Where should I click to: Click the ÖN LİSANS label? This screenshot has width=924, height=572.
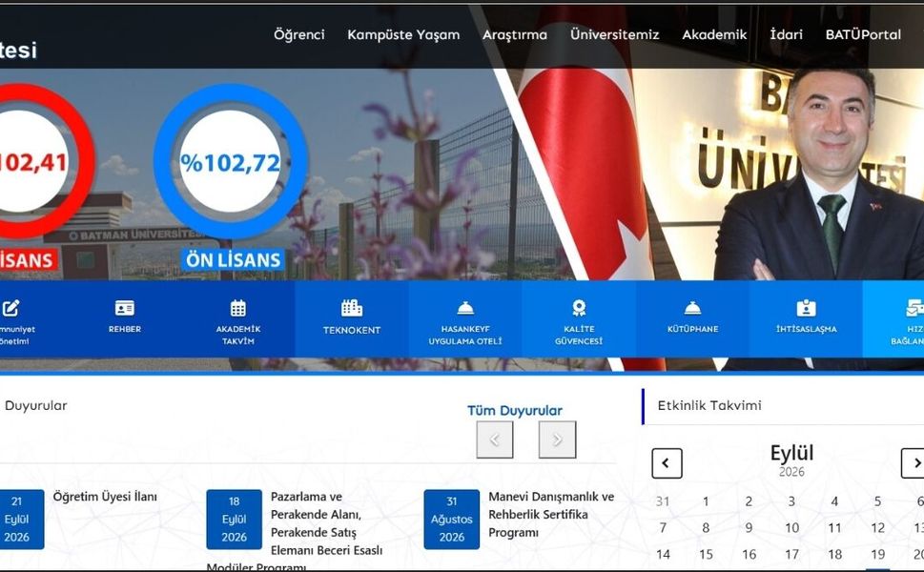coord(234,260)
